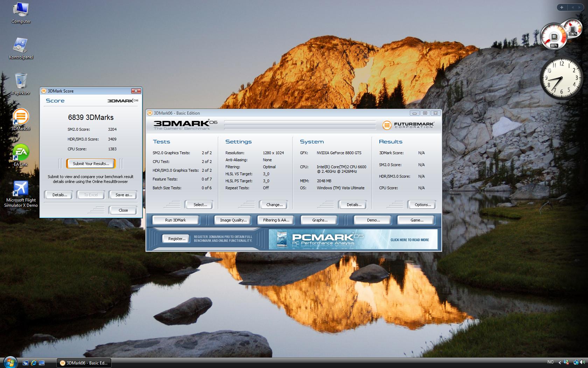Launch the 3DMark06 desktop shortcut

click(x=21, y=120)
